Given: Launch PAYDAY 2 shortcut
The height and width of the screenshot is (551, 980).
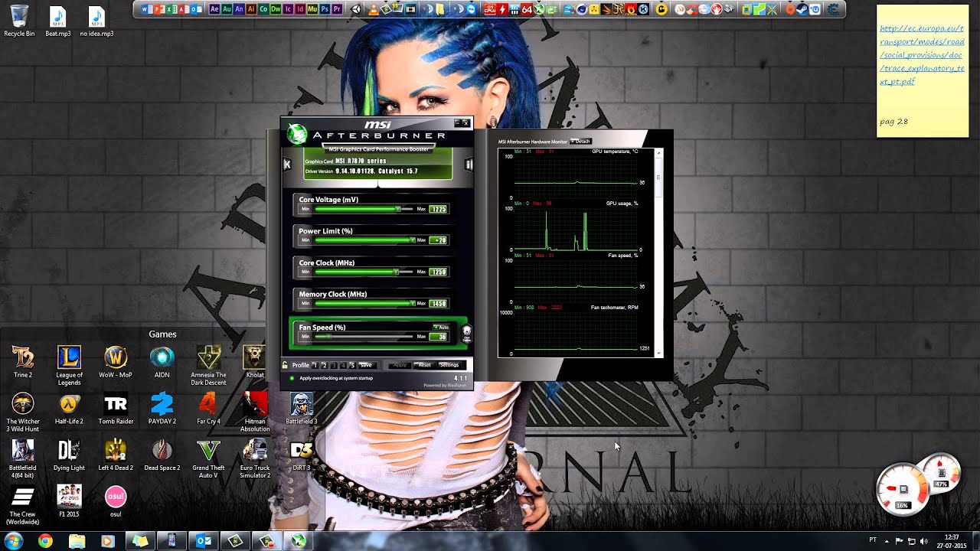Looking at the screenshot, I should tap(162, 409).
